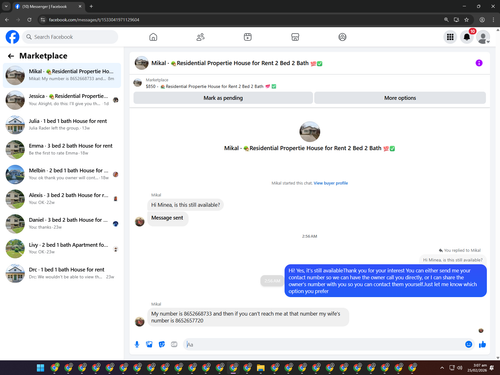
Task: Click Mikal's avatar beside the phone number message
Action: pyautogui.click(x=140, y=322)
